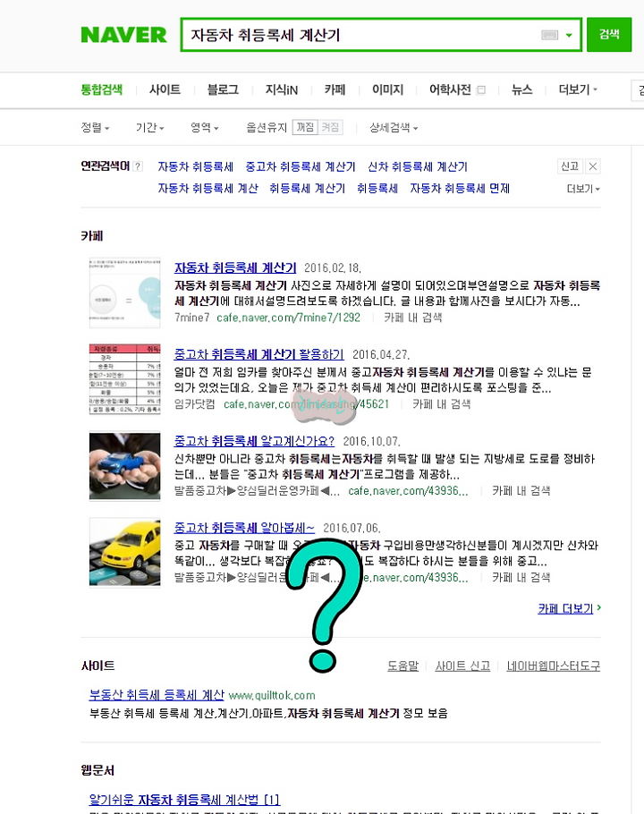Switch to the 사이트 tab

tap(165, 89)
